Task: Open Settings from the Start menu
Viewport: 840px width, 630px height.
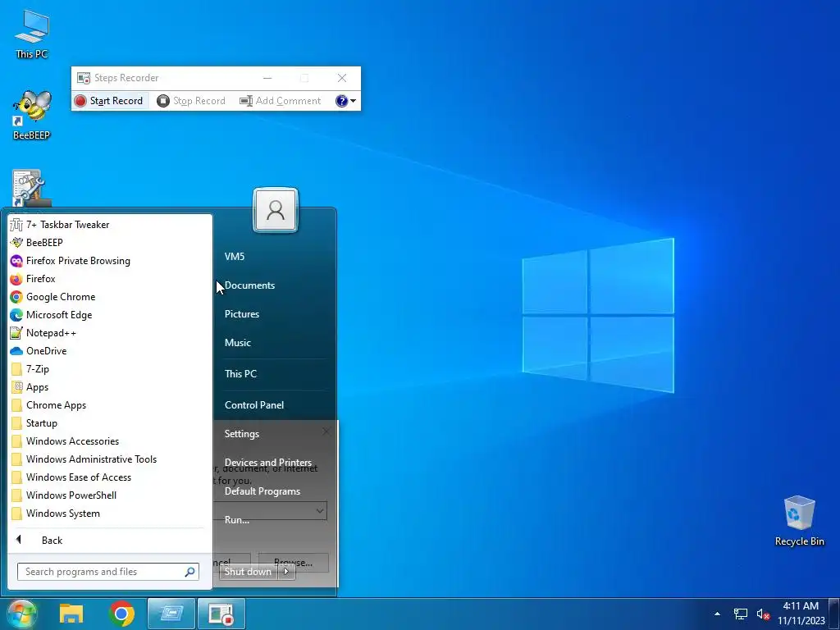Action: pos(242,434)
